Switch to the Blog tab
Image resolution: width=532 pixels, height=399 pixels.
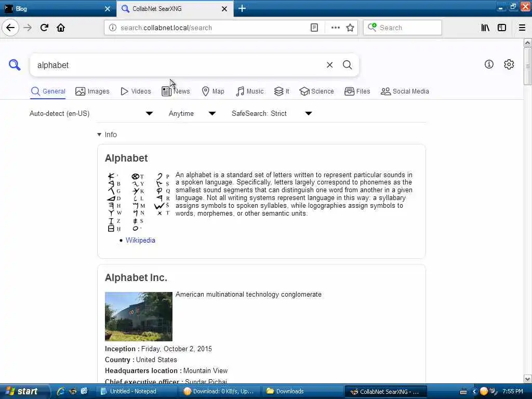58,8
